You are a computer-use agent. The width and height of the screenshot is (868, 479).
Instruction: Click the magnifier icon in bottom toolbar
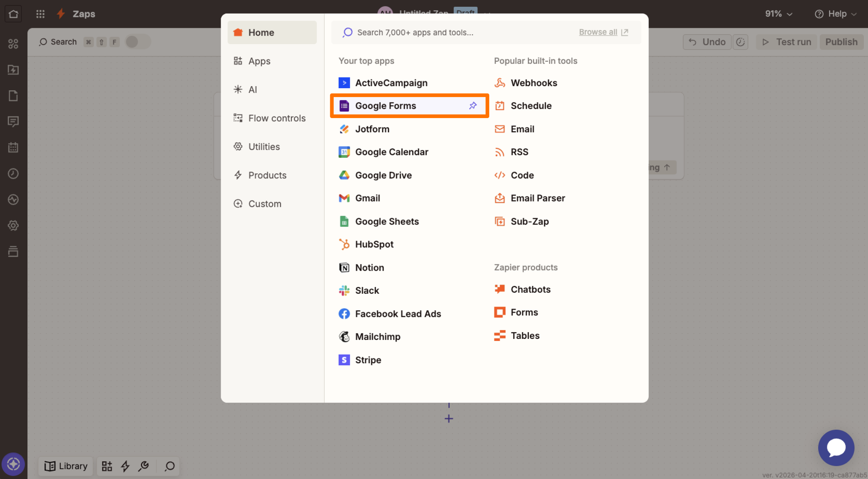click(169, 466)
